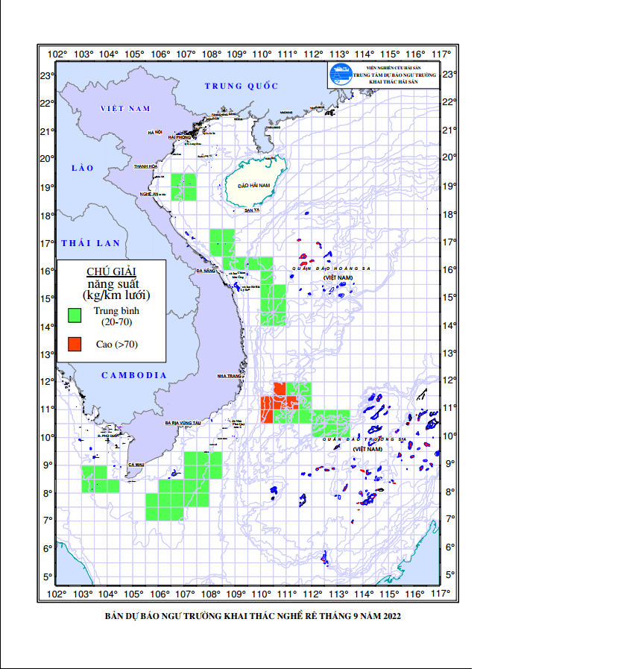Select the HÀ NỘI city label
Viewport: 644px width, 669px height.
click(x=155, y=132)
